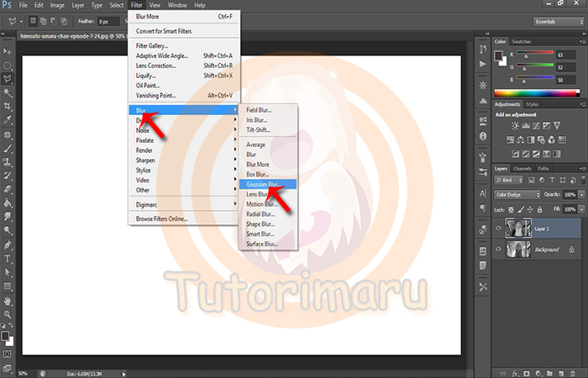Open the Actions panel play icon

483,64
